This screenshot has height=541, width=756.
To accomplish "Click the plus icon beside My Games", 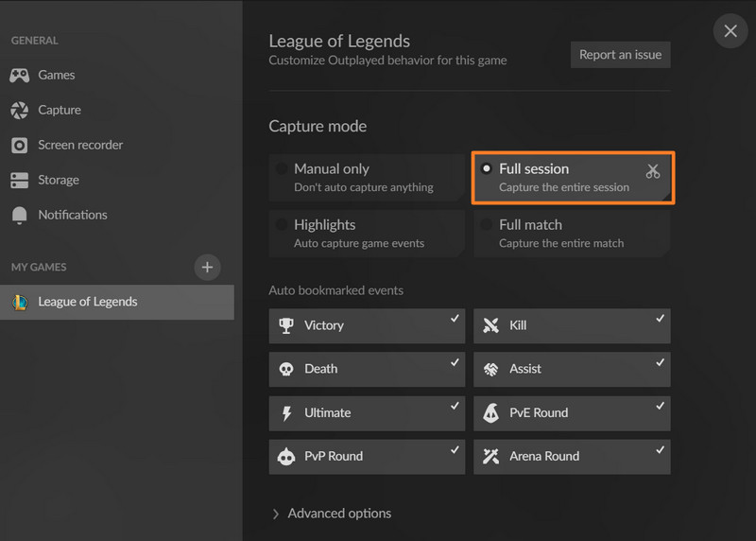I will [x=208, y=267].
